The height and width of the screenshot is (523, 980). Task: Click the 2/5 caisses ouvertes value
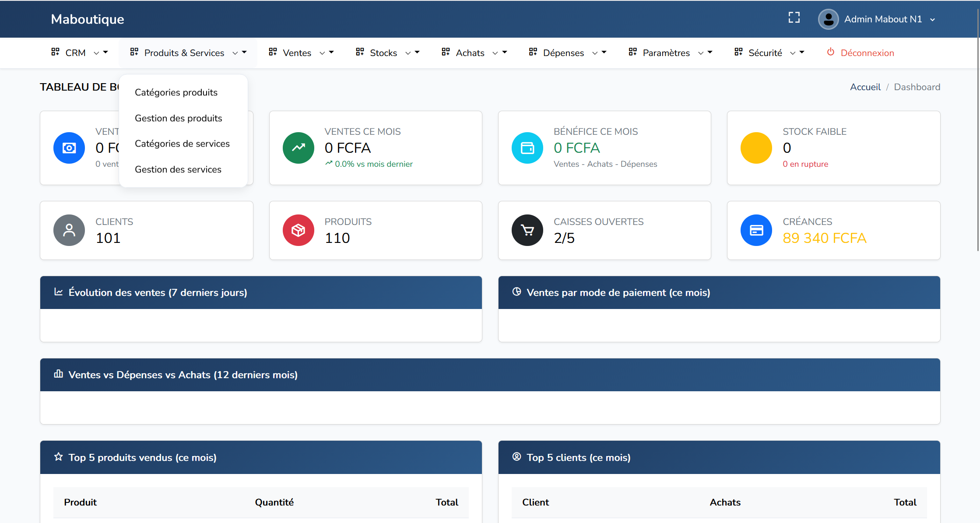(564, 238)
